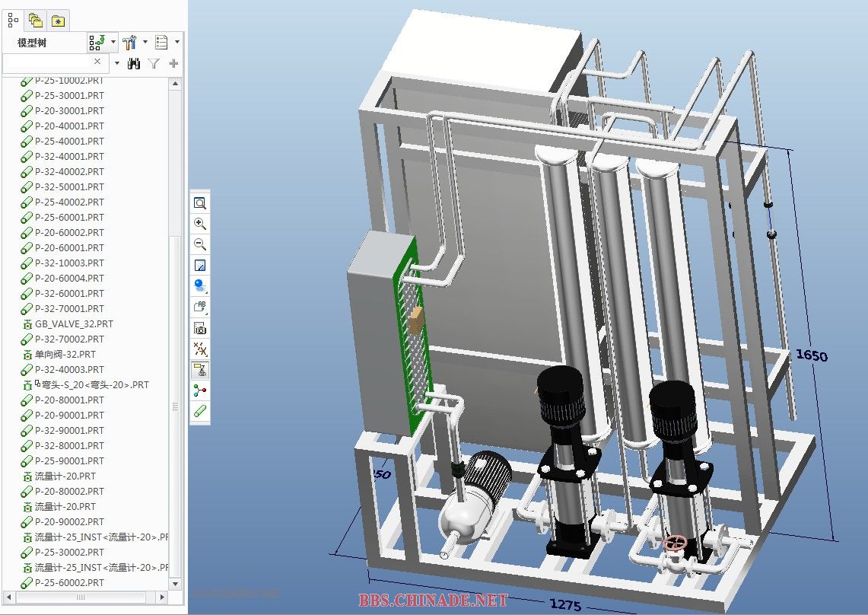This screenshot has height=615, width=868.
Task: Select P-25-90001.PRT tree item
Action: [x=70, y=461]
